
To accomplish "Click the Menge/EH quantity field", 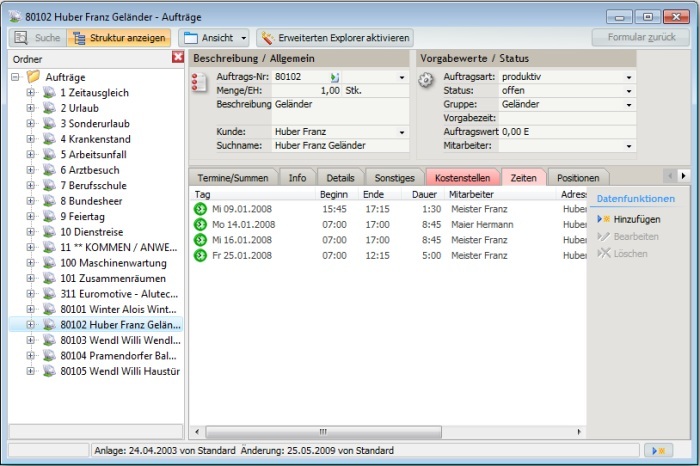I will 306,91.
